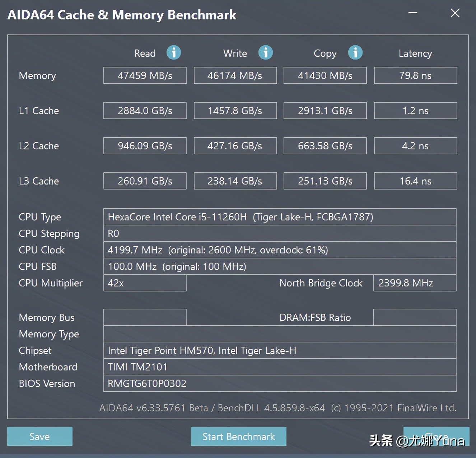Select L2 Cache Latency 4.2 ns
This screenshot has width=476, height=458.
[x=416, y=146]
